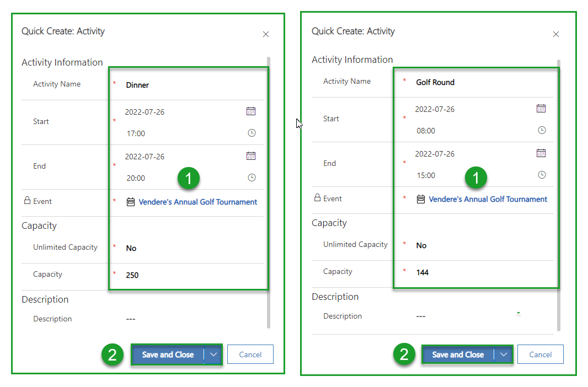The image size is (588, 387).
Task: Open the tournament link in Golf Round form
Action: (487, 199)
